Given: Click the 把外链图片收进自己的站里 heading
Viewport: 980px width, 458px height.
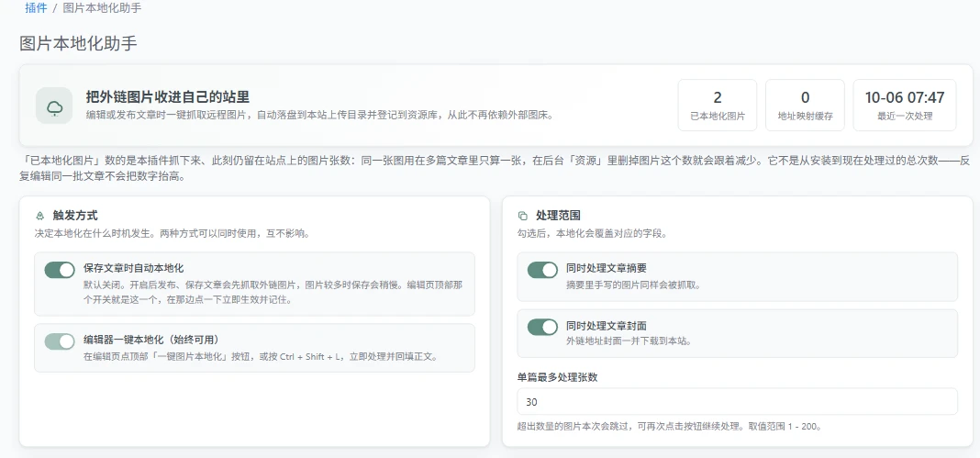Looking at the screenshot, I should click(x=168, y=97).
